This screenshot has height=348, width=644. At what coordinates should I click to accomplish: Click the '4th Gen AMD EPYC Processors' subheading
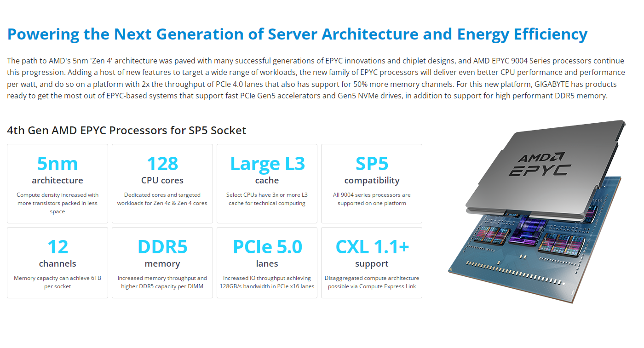tap(126, 130)
